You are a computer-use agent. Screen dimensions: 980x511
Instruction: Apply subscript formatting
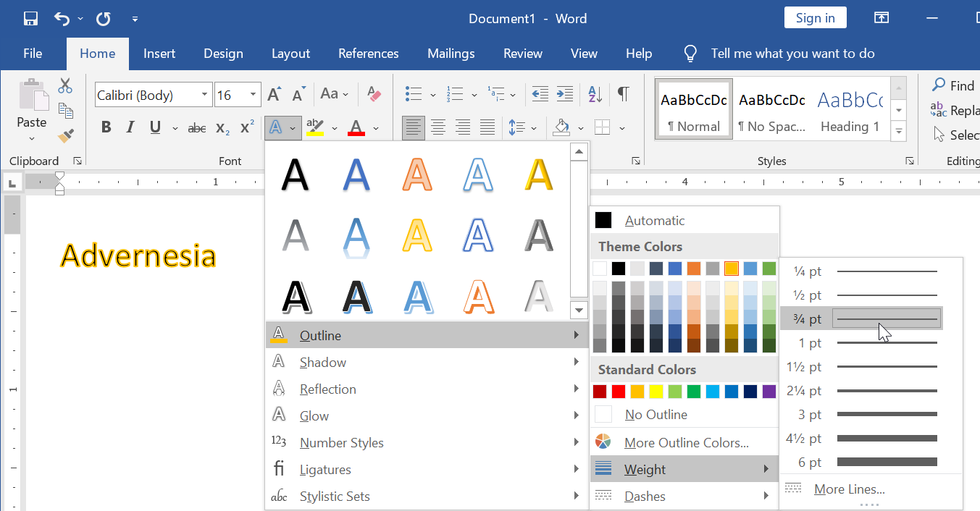[x=222, y=128]
